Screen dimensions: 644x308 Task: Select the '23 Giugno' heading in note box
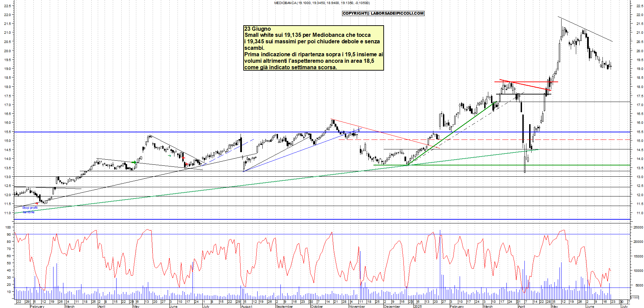[258, 29]
